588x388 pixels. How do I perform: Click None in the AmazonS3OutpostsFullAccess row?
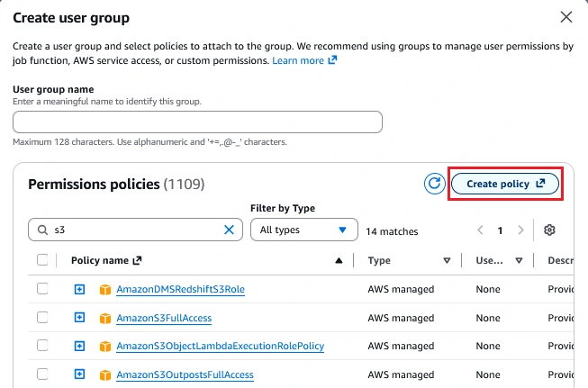488,374
